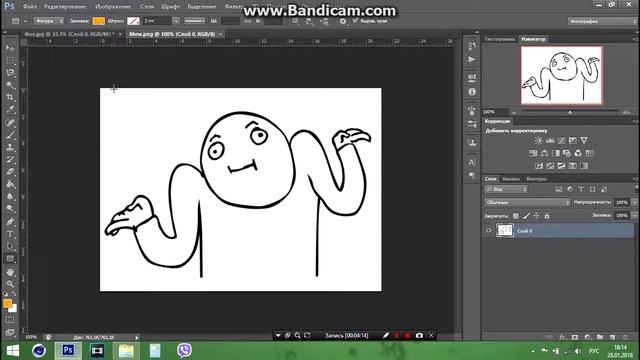
Task: Toggle Quick Mask mode
Action: point(10,320)
